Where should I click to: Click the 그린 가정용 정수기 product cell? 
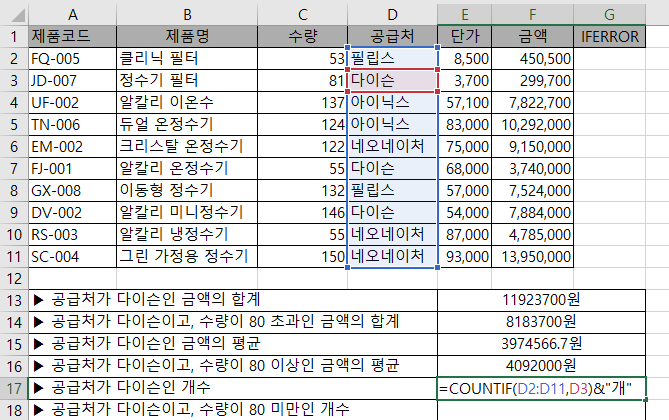(x=187, y=257)
